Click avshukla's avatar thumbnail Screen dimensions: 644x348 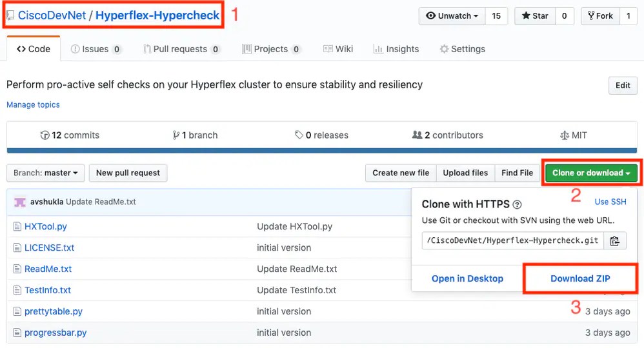click(x=20, y=202)
